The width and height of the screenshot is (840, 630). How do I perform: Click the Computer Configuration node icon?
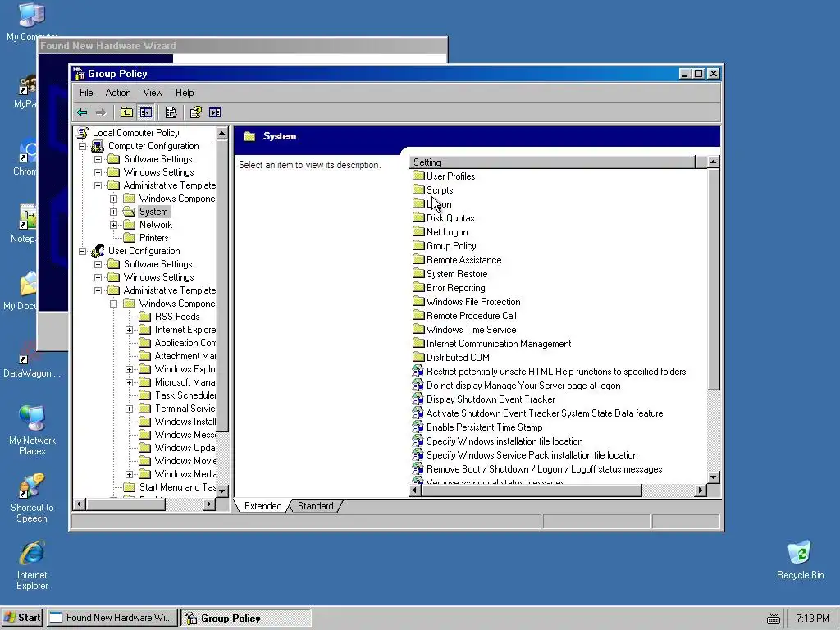[x=98, y=146]
